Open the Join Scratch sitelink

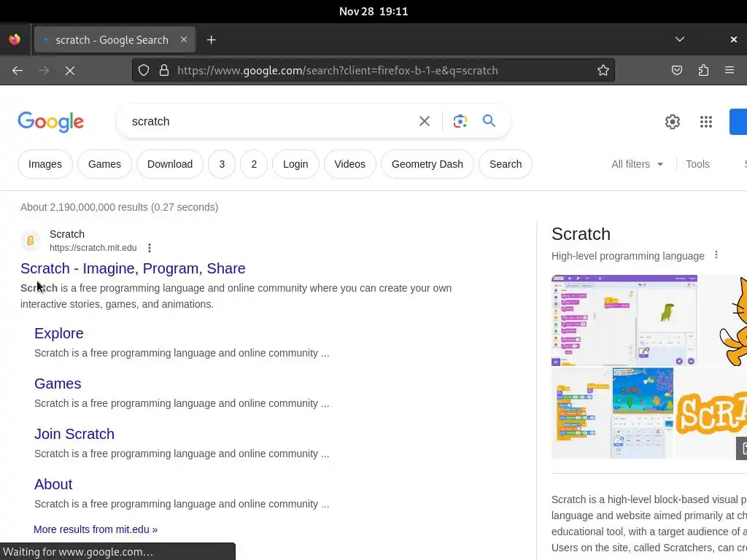(74, 434)
